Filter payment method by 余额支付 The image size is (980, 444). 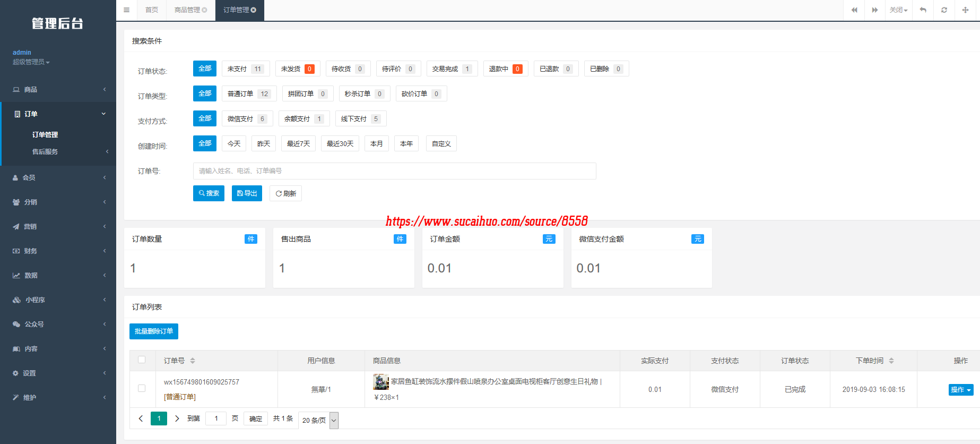click(x=304, y=118)
